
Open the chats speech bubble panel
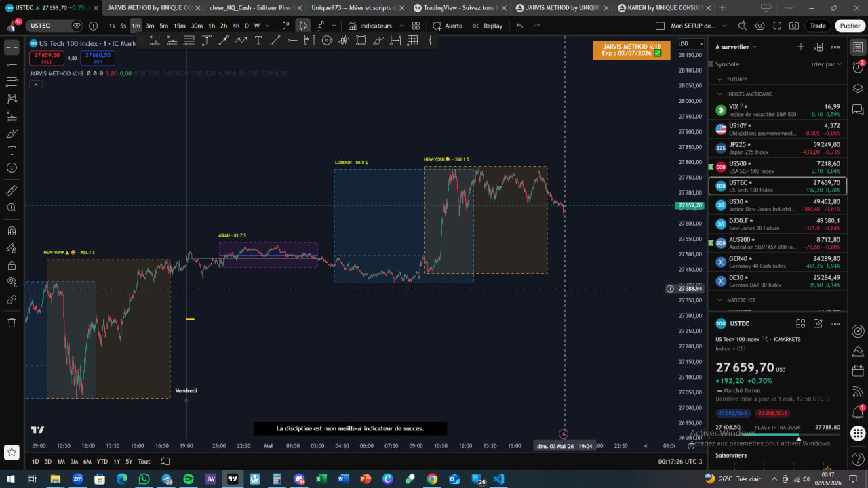point(858,109)
